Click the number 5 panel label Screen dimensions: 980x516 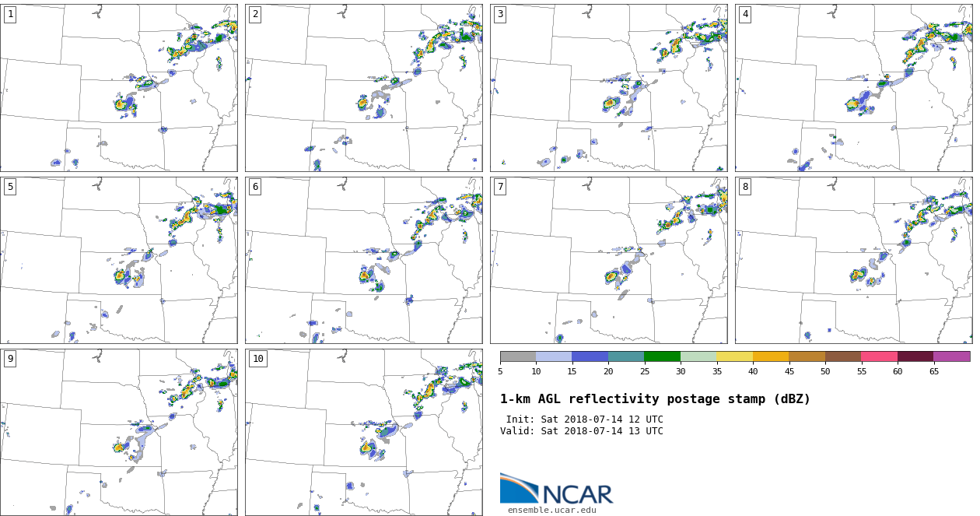click(10, 187)
